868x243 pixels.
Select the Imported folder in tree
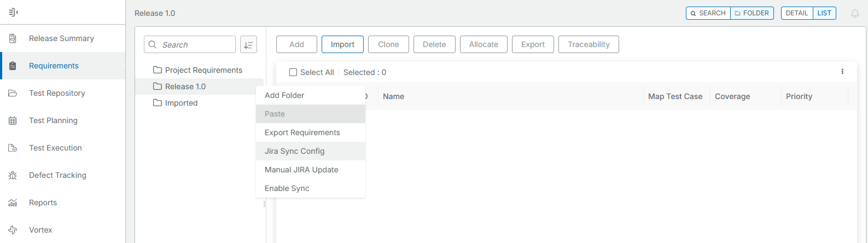(x=181, y=103)
